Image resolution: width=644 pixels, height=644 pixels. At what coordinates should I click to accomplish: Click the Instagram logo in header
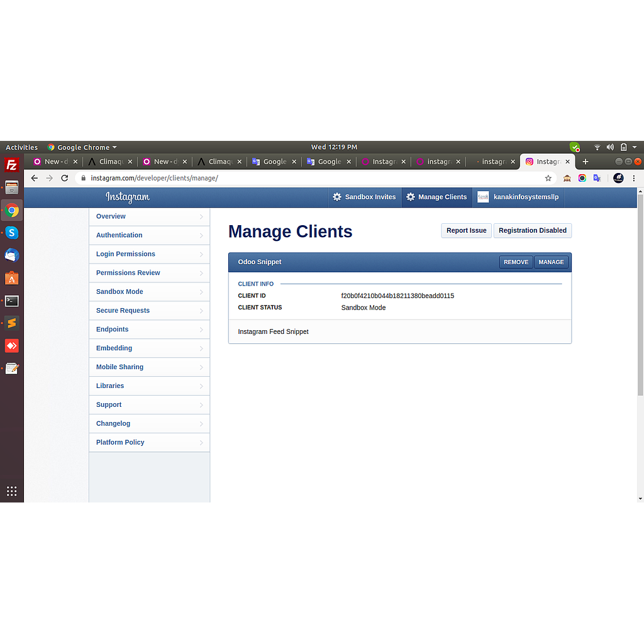pyautogui.click(x=127, y=197)
